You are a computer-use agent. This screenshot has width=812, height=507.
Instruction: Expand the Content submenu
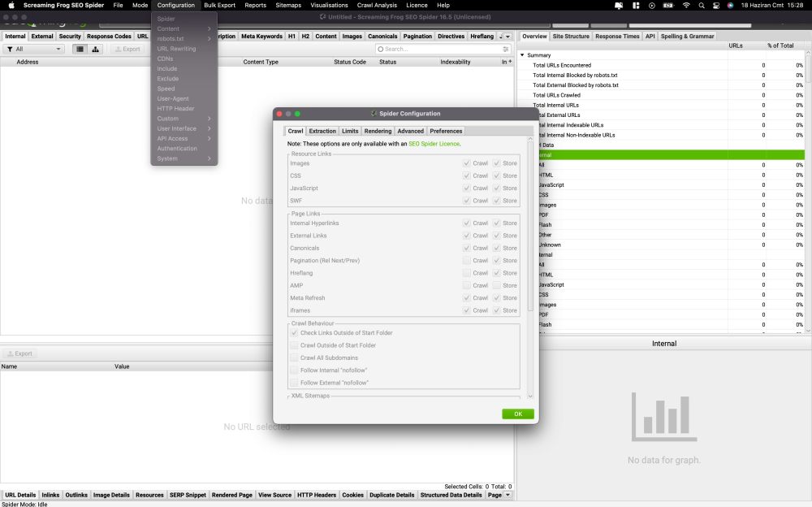(184, 29)
